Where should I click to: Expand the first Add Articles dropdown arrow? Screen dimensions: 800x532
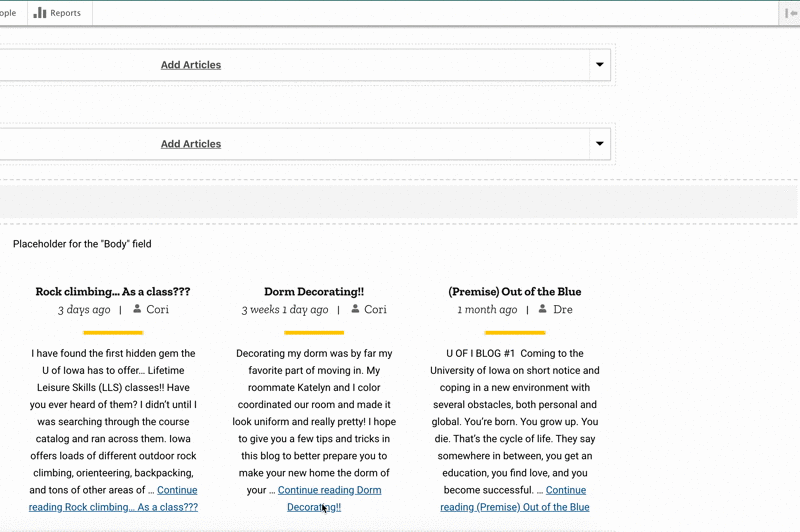pyautogui.click(x=600, y=64)
